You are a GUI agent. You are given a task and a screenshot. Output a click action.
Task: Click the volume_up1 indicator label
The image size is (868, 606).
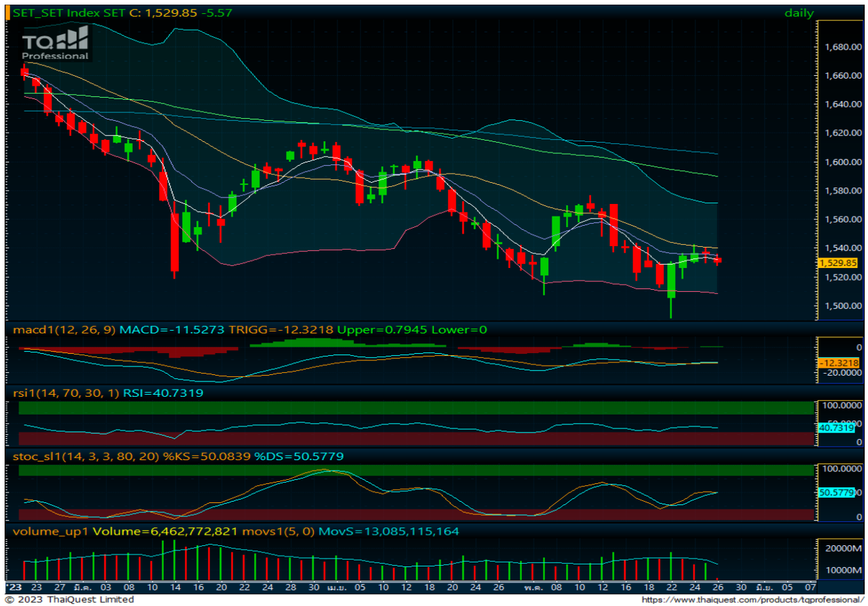click(51, 531)
